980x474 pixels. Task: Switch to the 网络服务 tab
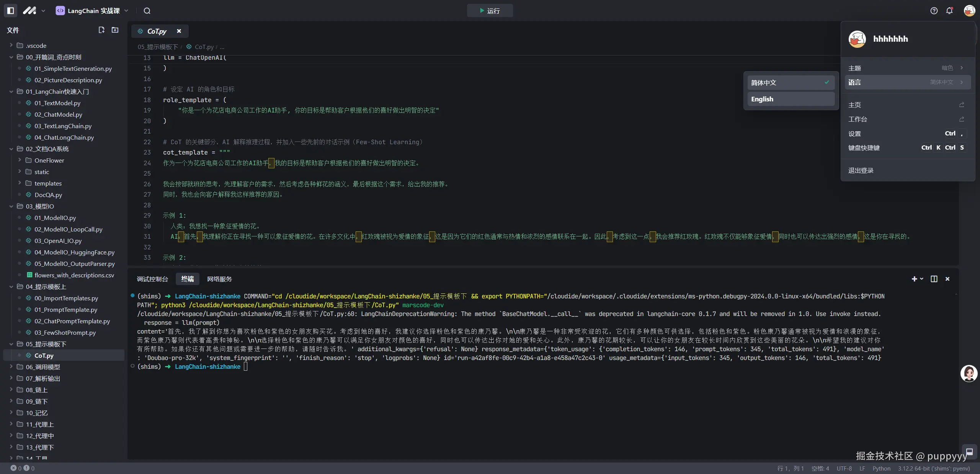tap(219, 279)
